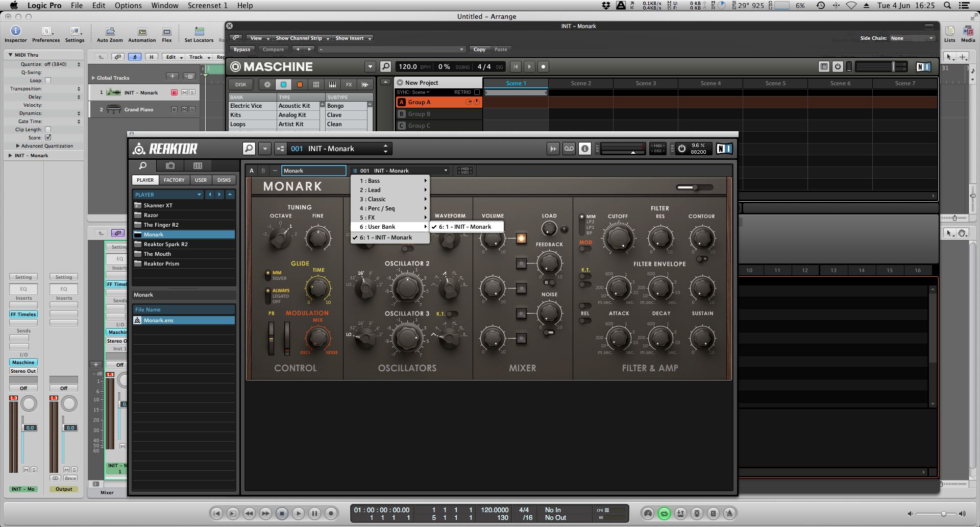Click the Set Locators toolbar icon
The width and height of the screenshot is (980, 527).
tap(199, 35)
